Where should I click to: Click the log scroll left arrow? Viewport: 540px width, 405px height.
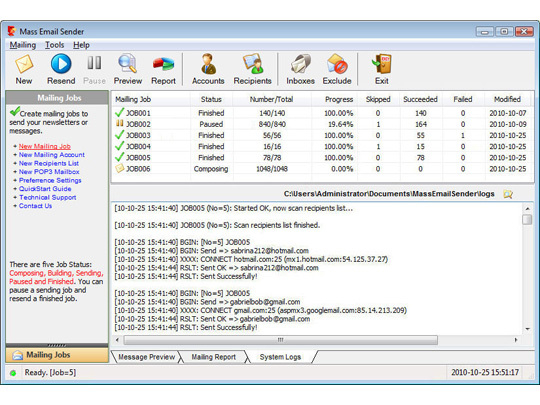click(x=117, y=340)
